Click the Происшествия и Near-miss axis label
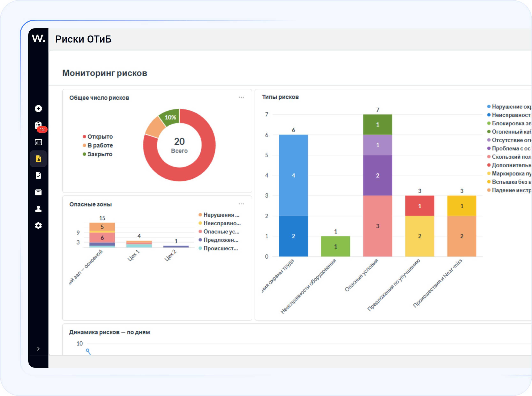532x396 pixels. tap(438, 283)
